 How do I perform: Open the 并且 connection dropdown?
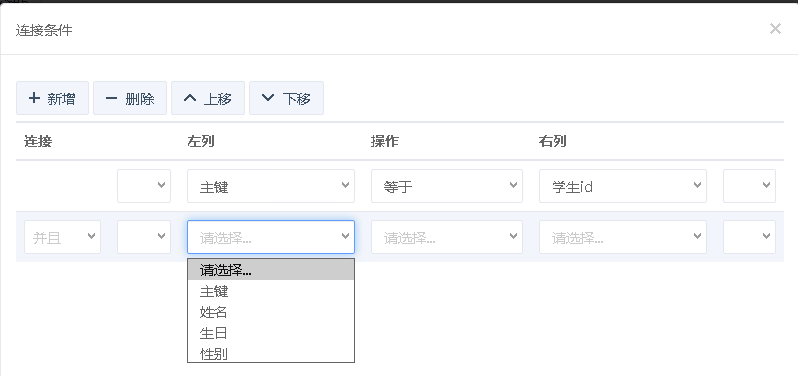[x=63, y=237]
